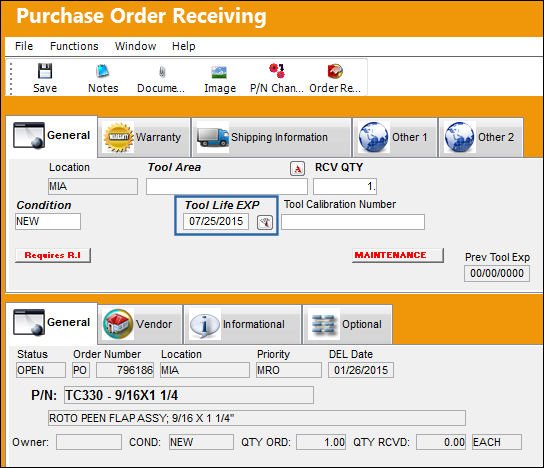Viewport: 544px width, 468px height.
Task: Click the Shipping Information tab's truck icon
Action: [x=213, y=137]
